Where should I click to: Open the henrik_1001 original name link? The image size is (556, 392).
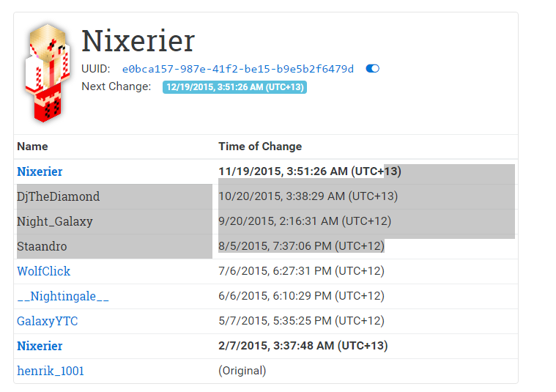pyautogui.click(x=51, y=371)
